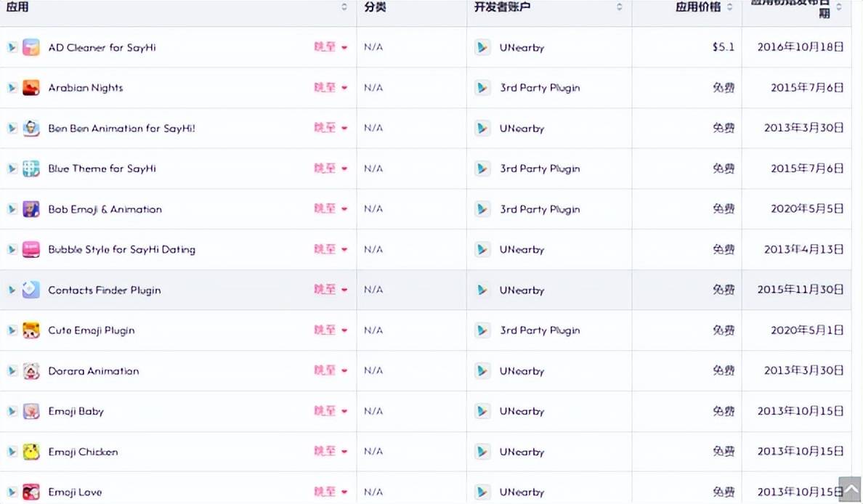
Task: Click developer store icon in AD Cleaner row
Action: coord(482,47)
